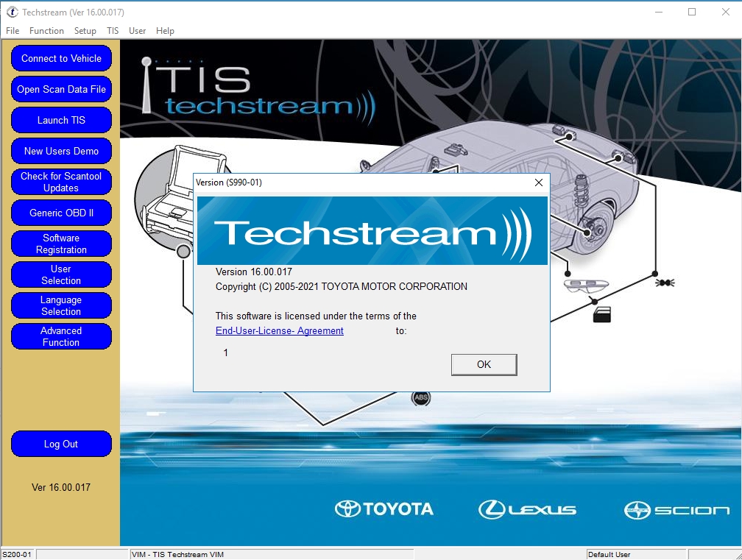Close the Version (S990-01) dialog
Image resolution: width=742 pixels, height=560 pixels.
(539, 182)
